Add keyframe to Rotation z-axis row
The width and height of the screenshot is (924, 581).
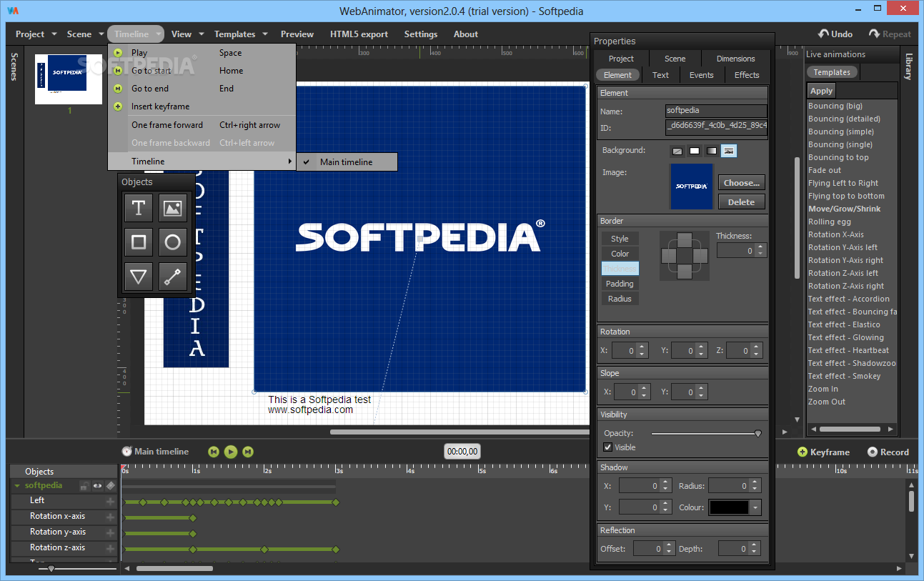[x=111, y=548]
